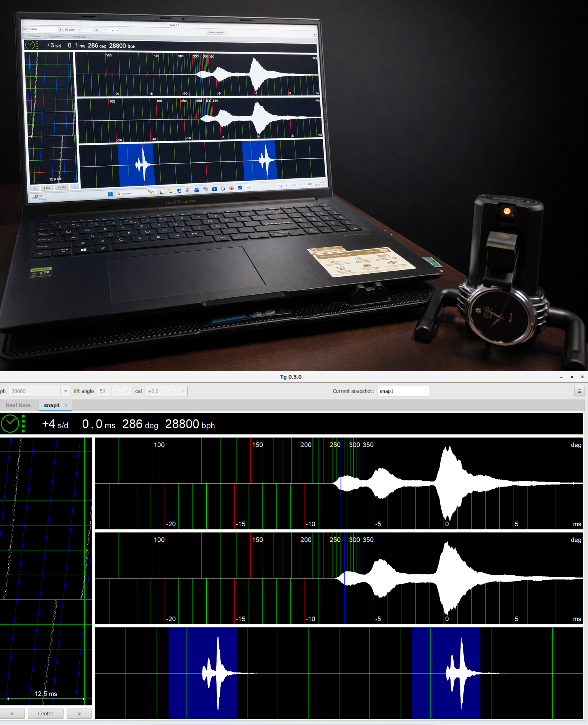This screenshot has width=588, height=725.
Task: Click the green clock status icon
Action: tap(10, 424)
